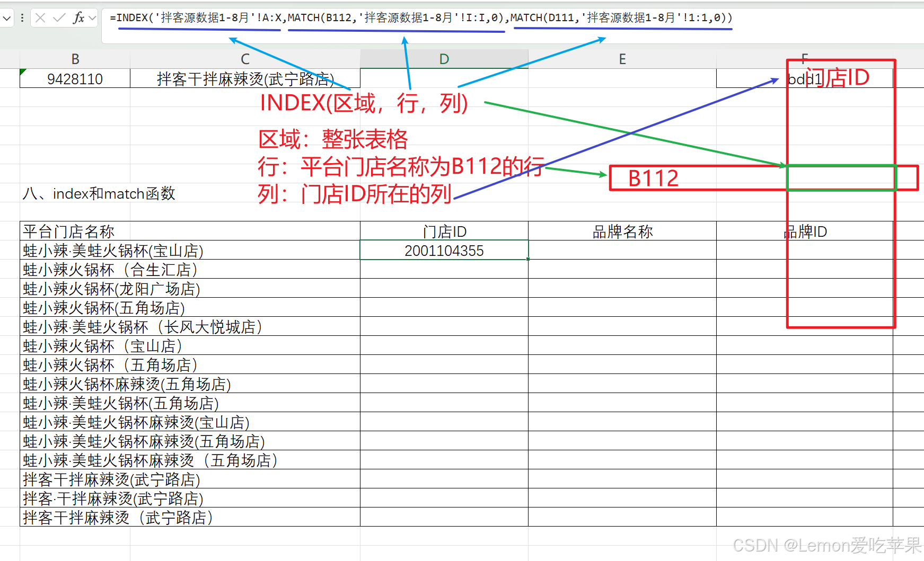Screen dimensions: 924x561
Task: Expand the name box dropdown arrow
Action: tap(6, 18)
